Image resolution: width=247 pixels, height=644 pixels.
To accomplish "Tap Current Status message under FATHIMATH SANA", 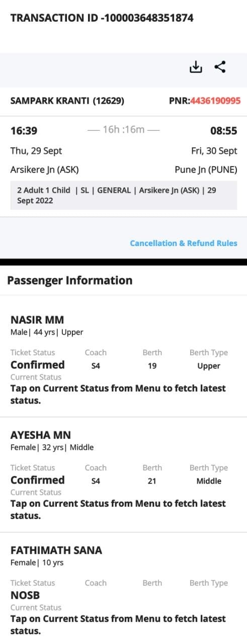I will [x=118, y=625].
